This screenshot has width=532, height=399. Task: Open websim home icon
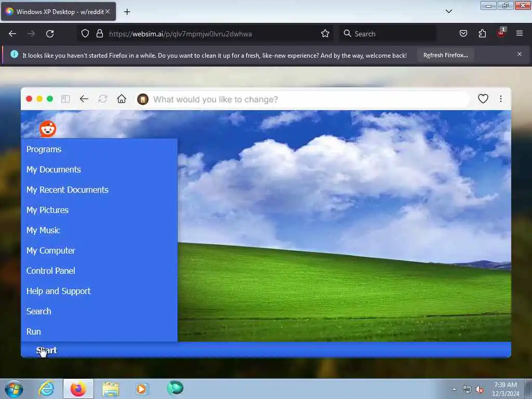(122, 99)
